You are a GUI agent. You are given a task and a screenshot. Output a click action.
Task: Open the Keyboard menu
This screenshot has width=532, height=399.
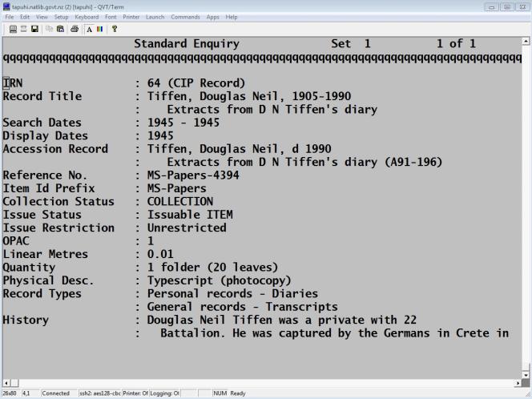pyautogui.click(x=87, y=17)
